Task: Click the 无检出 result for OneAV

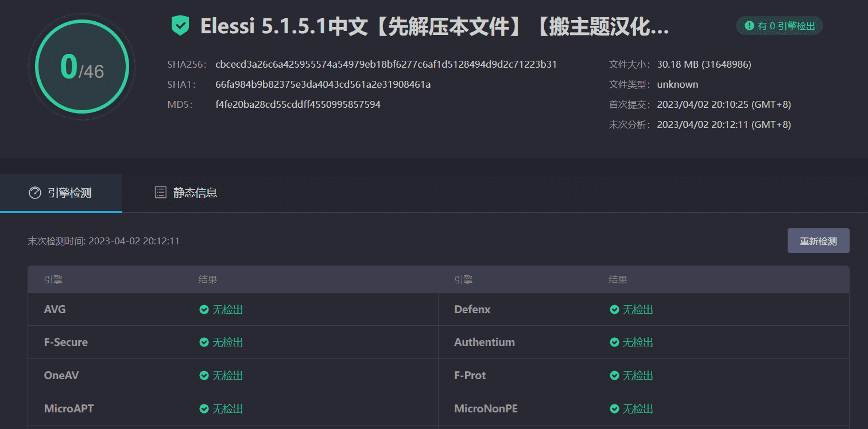Action: pyautogui.click(x=228, y=376)
